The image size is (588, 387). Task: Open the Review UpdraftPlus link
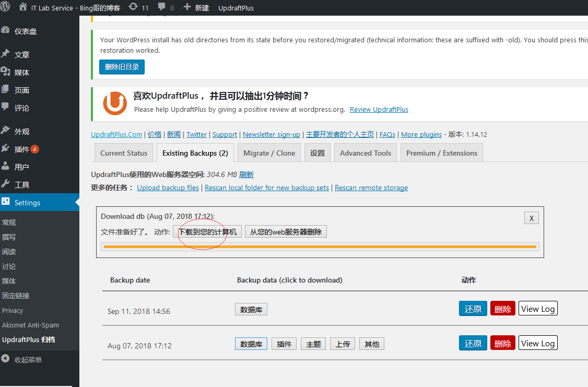click(379, 110)
